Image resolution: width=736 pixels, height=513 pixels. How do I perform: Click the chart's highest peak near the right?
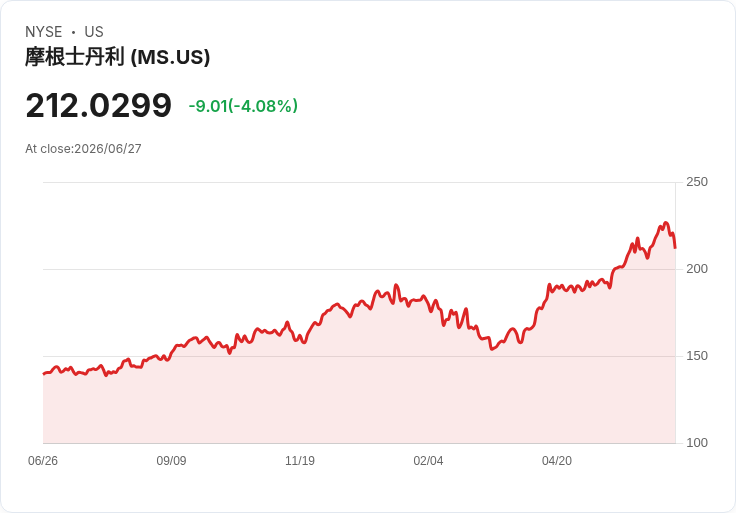(665, 223)
